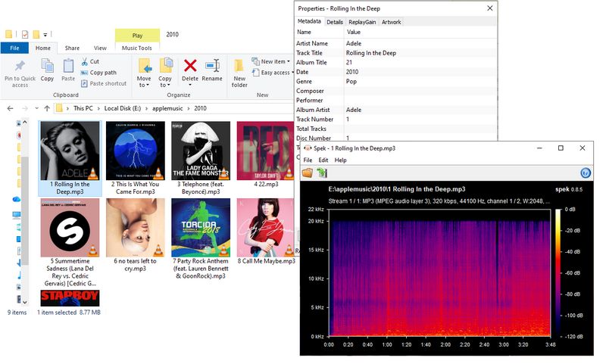
Task: Switch to the Details tab in Properties
Action: (335, 22)
